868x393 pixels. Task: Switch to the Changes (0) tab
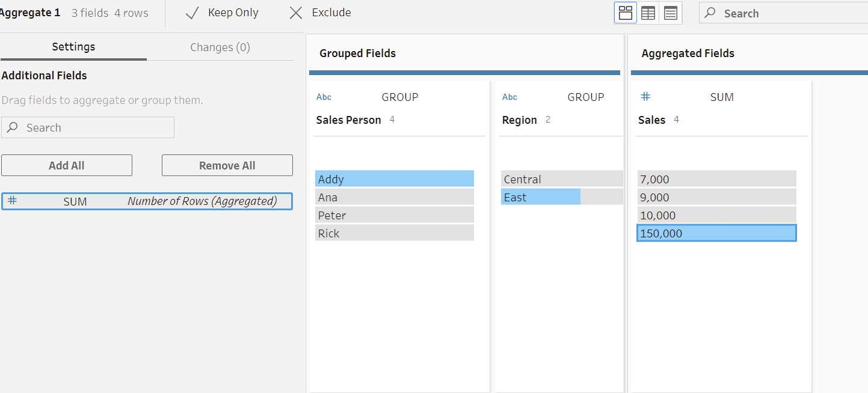coord(220,47)
